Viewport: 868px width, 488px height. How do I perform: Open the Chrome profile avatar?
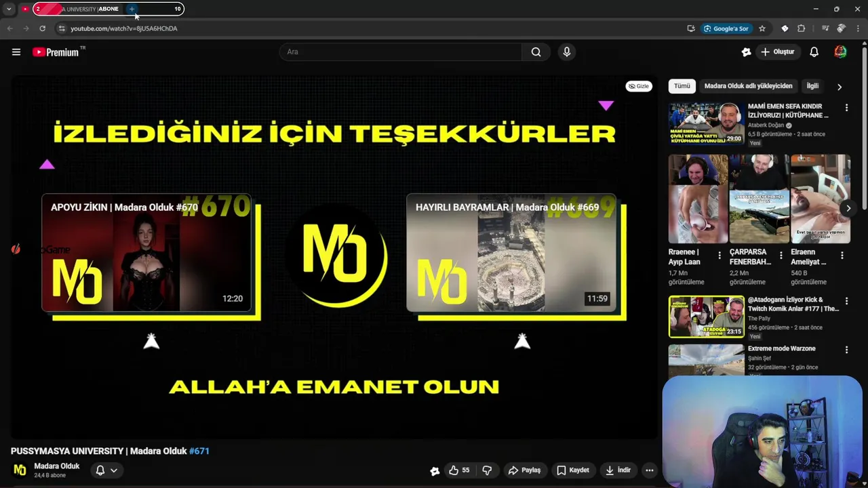(842, 28)
